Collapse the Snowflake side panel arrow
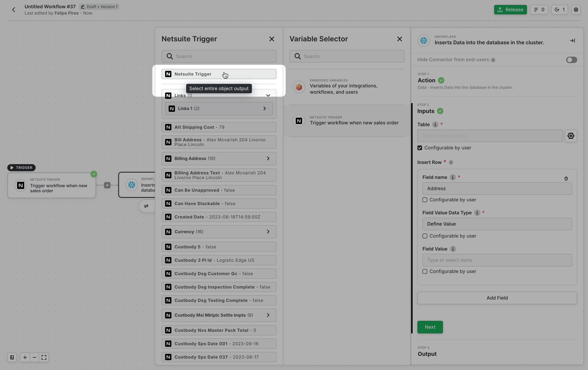This screenshot has width=588, height=370. (572, 41)
